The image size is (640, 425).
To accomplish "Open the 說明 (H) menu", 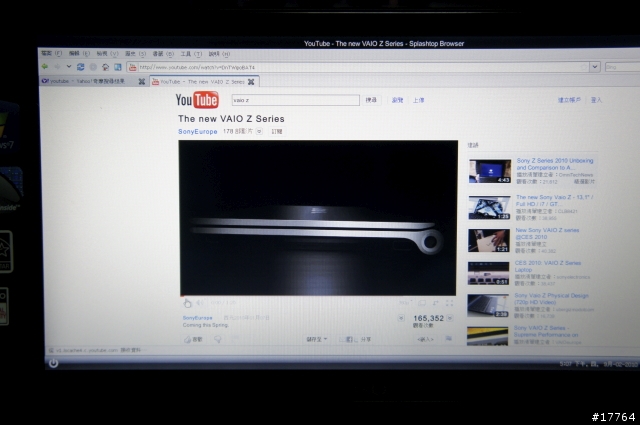I will click(219, 54).
